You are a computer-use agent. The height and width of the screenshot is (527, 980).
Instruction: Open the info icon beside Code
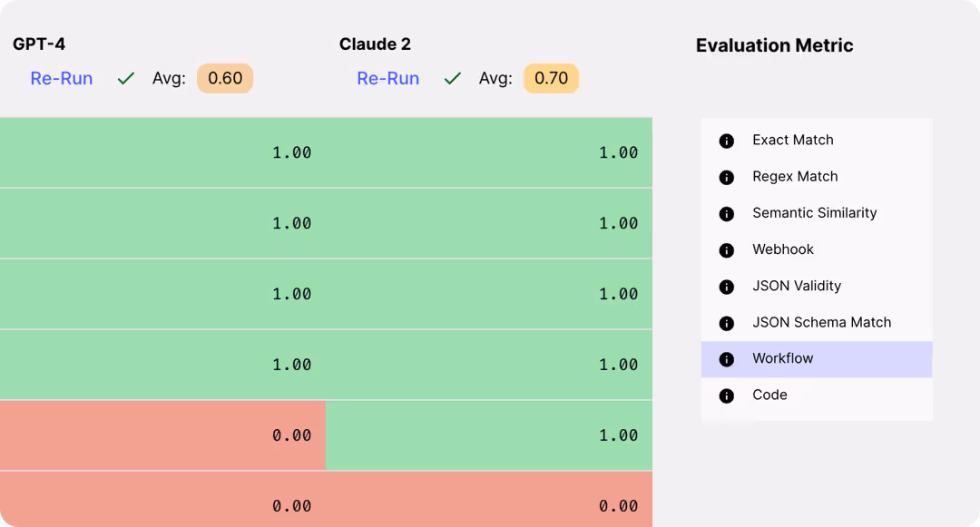coord(726,395)
